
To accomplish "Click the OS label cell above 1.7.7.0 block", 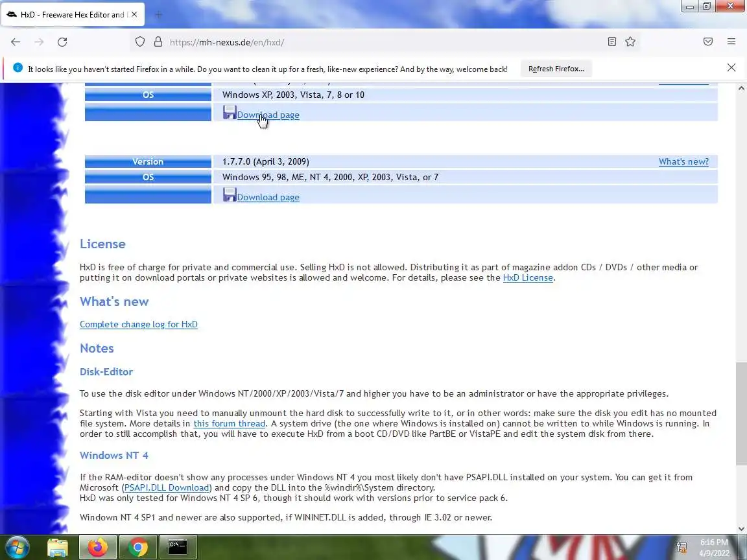I will (148, 95).
